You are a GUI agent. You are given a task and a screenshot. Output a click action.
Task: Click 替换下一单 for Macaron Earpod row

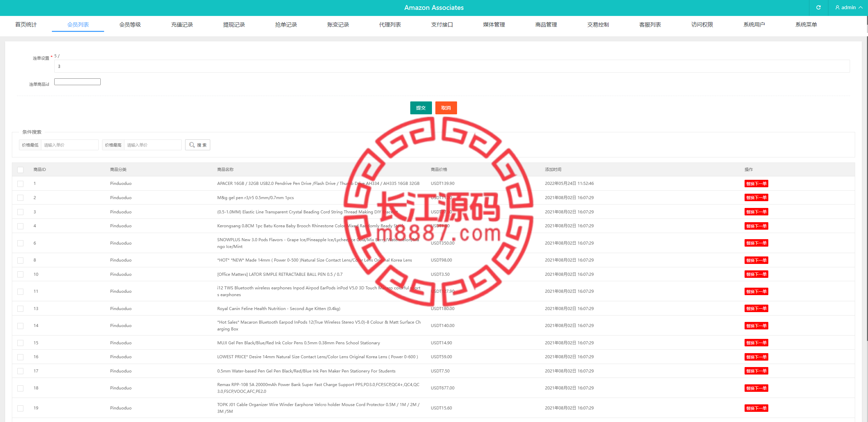point(756,326)
